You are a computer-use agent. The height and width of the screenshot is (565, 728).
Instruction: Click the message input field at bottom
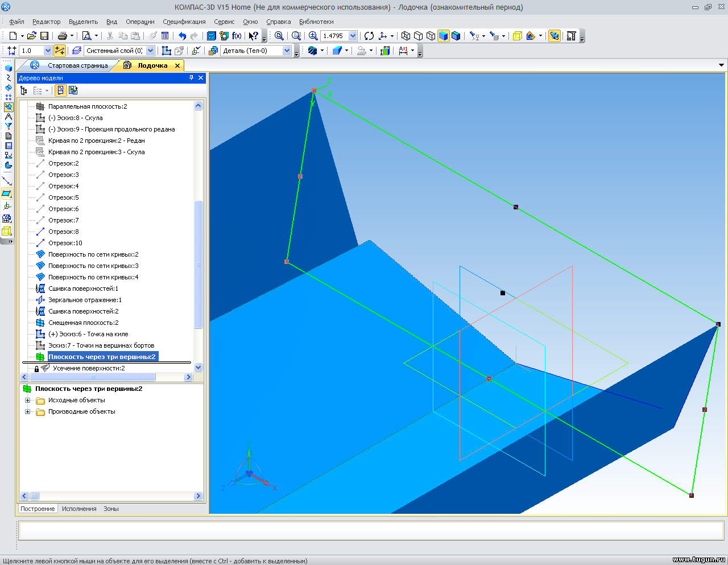pyautogui.click(x=371, y=530)
